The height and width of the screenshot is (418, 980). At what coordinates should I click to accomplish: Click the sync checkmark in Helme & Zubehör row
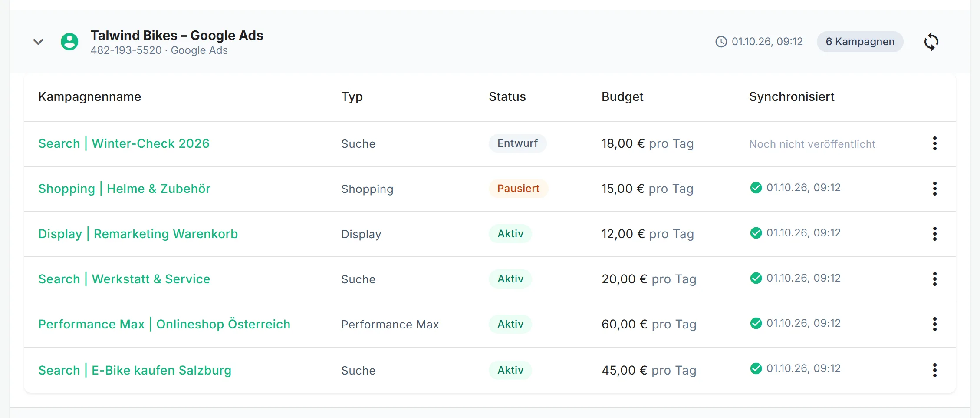click(756, 188)
